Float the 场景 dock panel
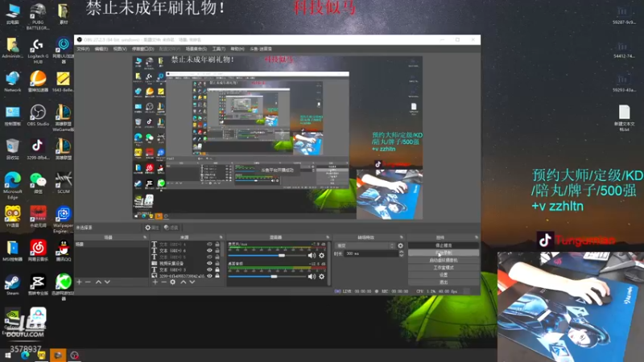This screenshot has width=644, height=362. tap(145, 237)
